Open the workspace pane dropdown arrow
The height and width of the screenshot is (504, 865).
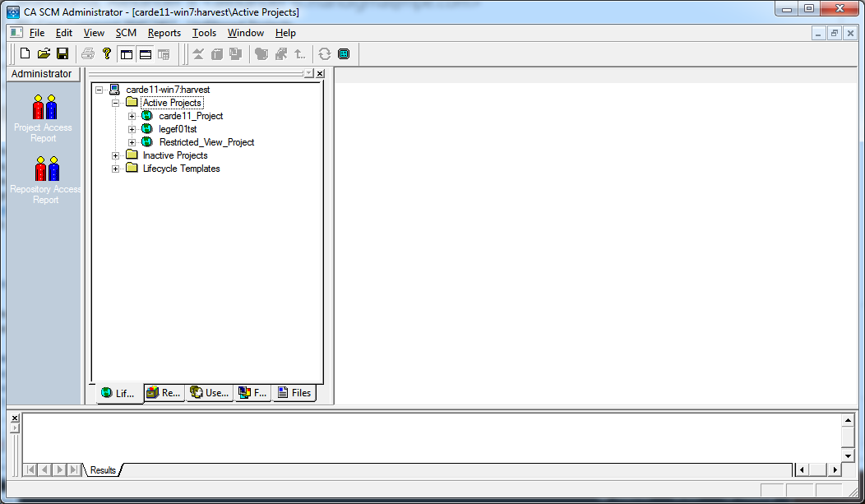tap(309, 73)
